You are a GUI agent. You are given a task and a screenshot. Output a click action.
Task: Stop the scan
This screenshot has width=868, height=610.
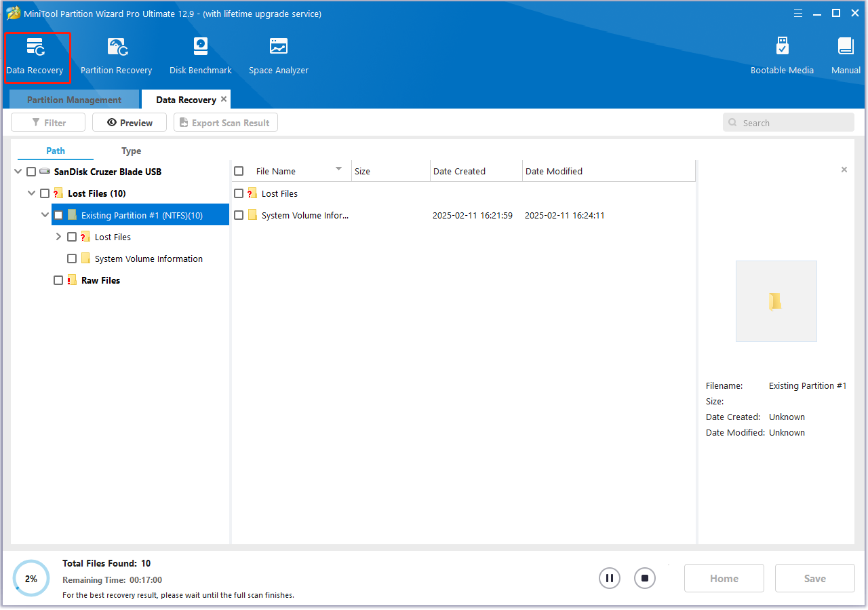pyautogui.click(x=645, y=578)
